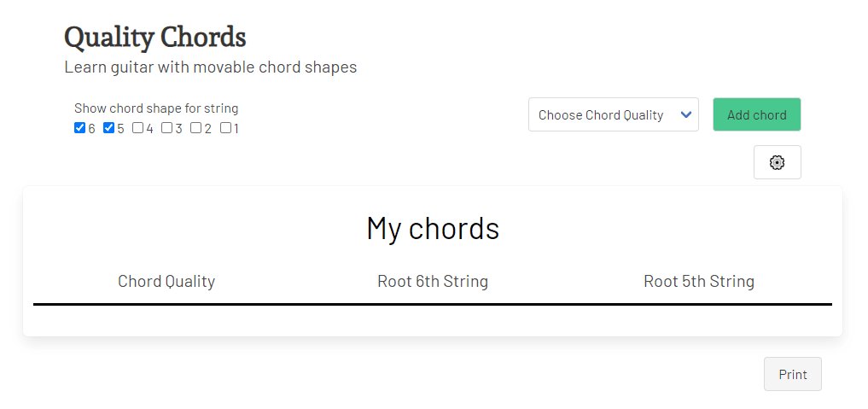Click the green Add chord button
Viewport: 868px width, 409px height.
point(757,114)
